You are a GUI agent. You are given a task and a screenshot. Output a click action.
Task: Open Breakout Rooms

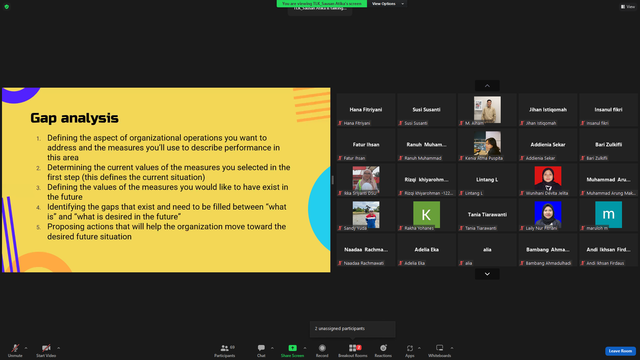point(353,350)
